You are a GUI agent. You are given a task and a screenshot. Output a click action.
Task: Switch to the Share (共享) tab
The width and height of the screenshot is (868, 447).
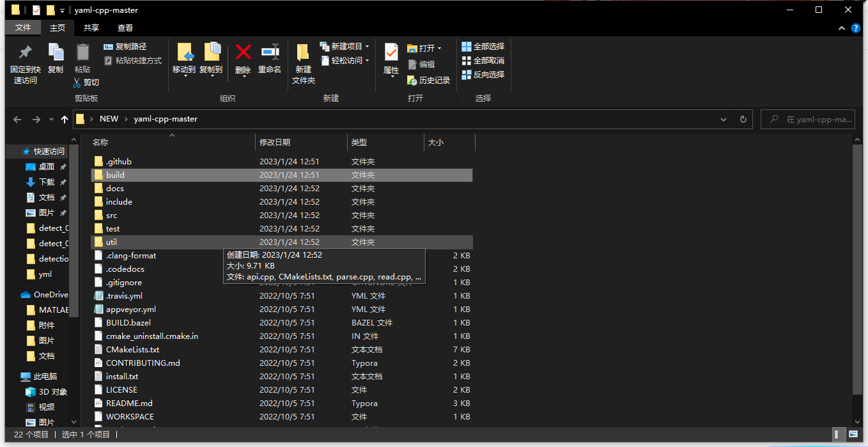(91, 27)
